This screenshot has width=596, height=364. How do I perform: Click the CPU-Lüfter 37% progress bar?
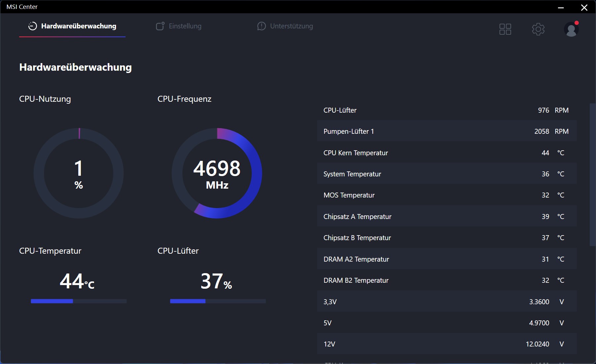tap(218, 301)
